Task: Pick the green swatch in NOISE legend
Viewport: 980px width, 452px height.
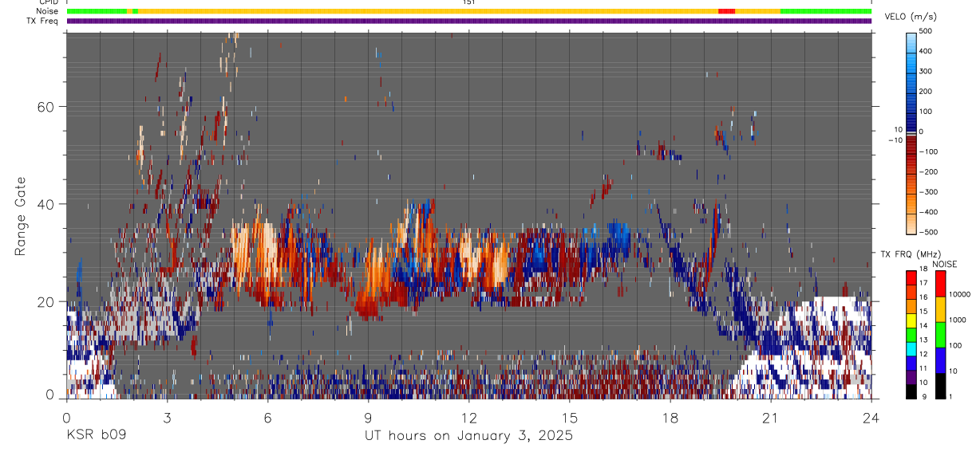Action: (x=942, y=333)
